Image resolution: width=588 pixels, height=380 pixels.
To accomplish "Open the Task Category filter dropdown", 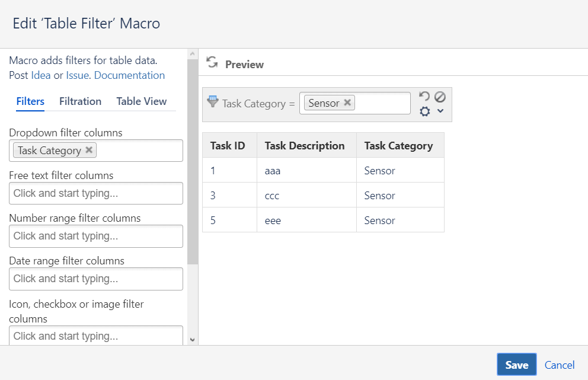I will coord(382,103).
